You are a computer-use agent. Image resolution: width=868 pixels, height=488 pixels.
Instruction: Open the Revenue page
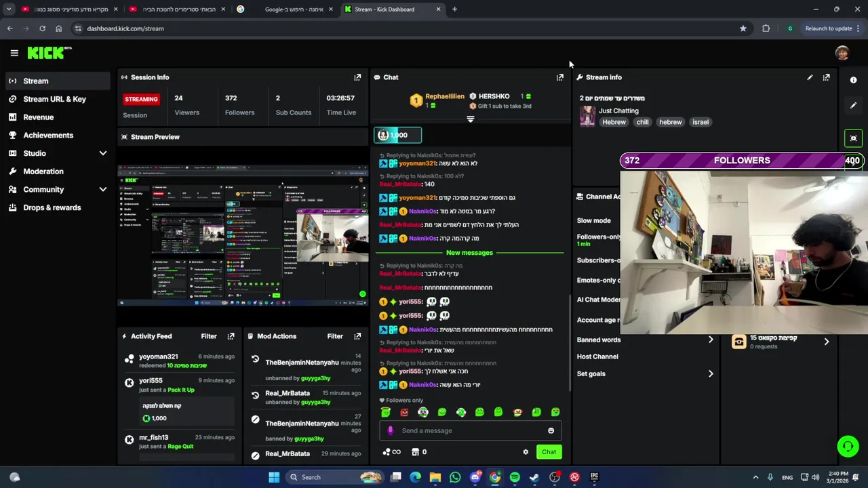point(58,117)
